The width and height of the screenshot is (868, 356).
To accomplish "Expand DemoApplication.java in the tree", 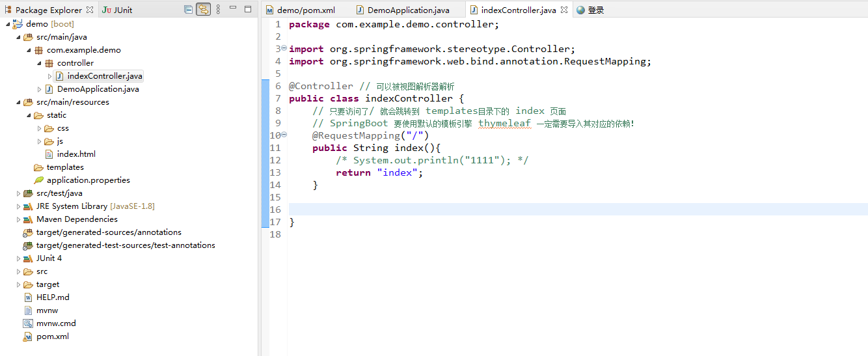I will click(39, 89).
